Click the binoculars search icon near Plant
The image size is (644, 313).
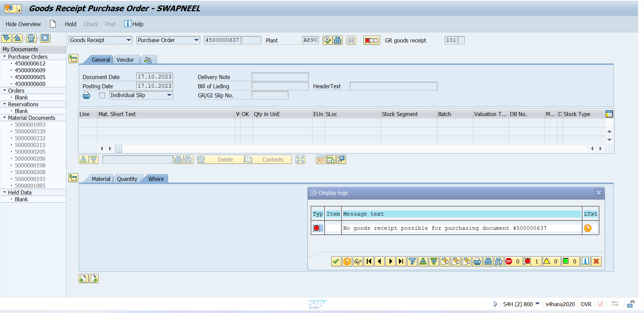point(338,40)
